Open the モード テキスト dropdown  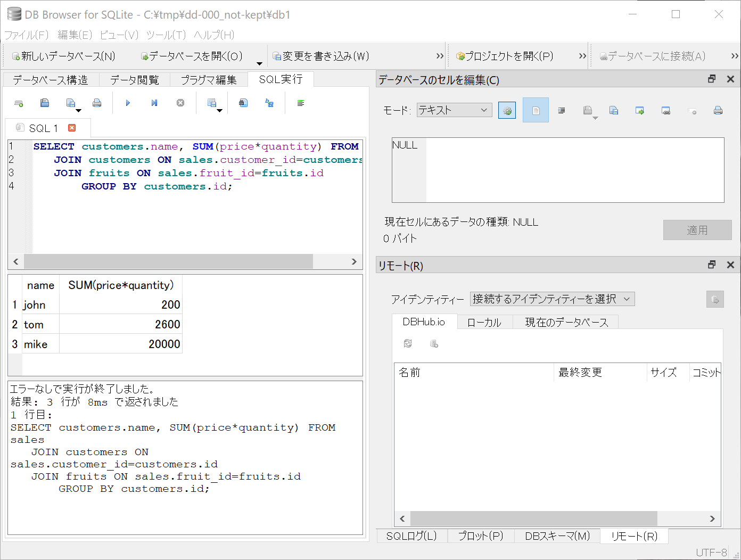click(454, 110)
